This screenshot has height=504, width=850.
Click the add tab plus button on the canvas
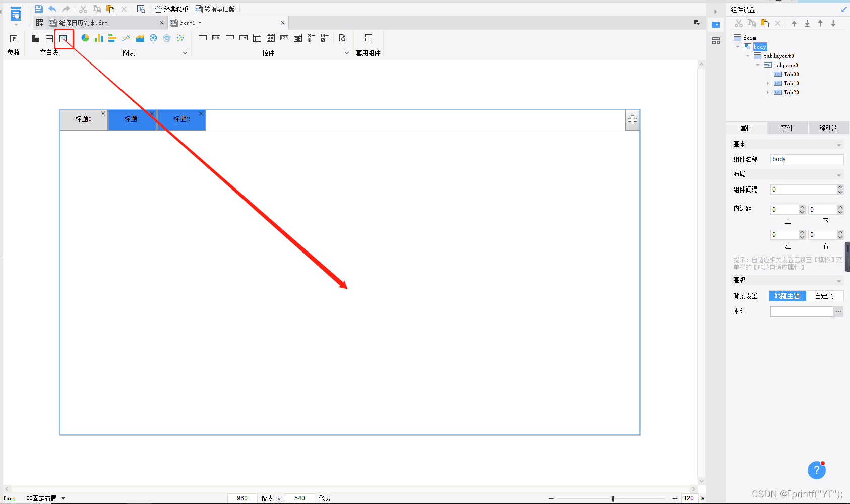(632, 120)
